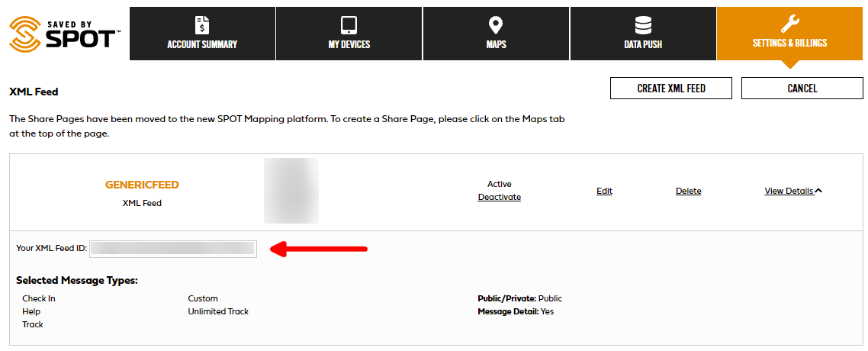Image resolution: width=868 pixels, height=351 pixels.
Task: Click the blurred thumbnail beside GENERICFEED
Action: point(291,191)
